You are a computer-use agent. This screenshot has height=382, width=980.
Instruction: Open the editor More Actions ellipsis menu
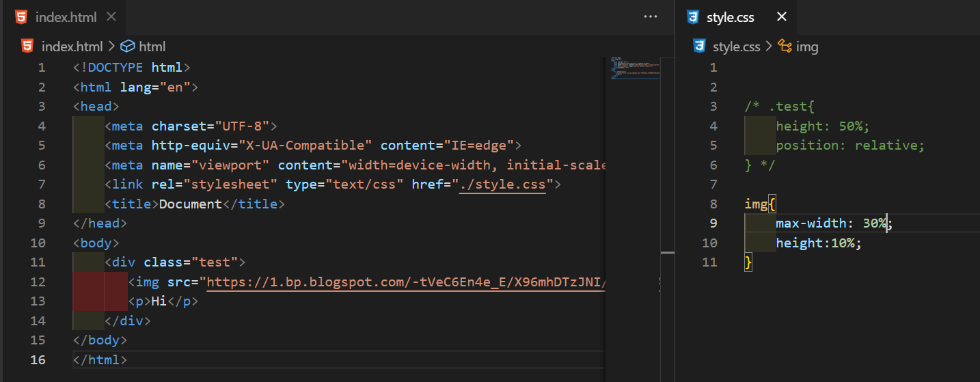coord(651,17)
